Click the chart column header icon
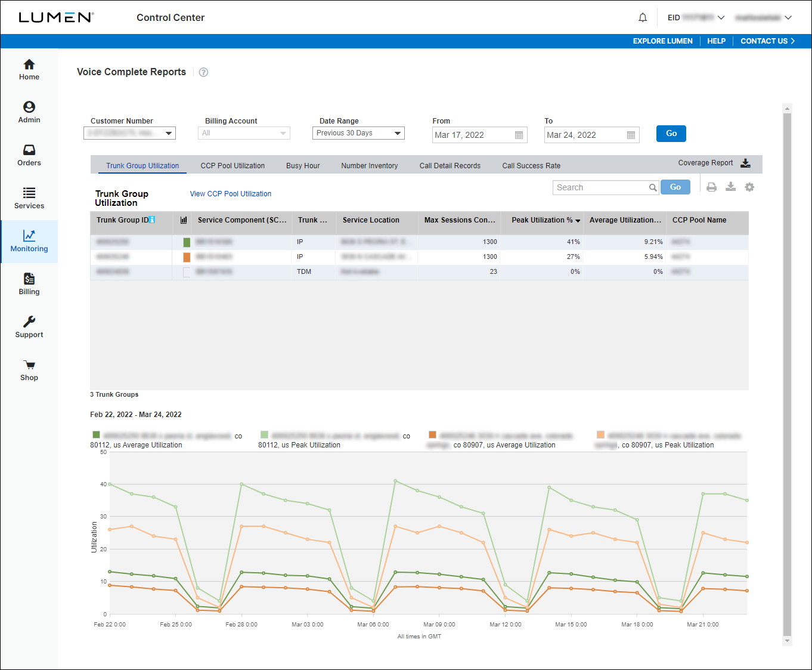This screenshot has height=670, width=812. click(x=184, y=220)
